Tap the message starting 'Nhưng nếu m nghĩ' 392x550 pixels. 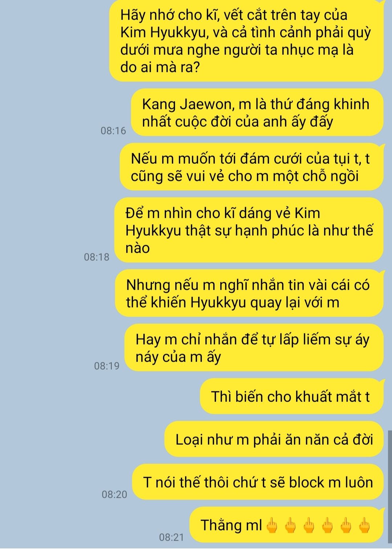[249, 293]
